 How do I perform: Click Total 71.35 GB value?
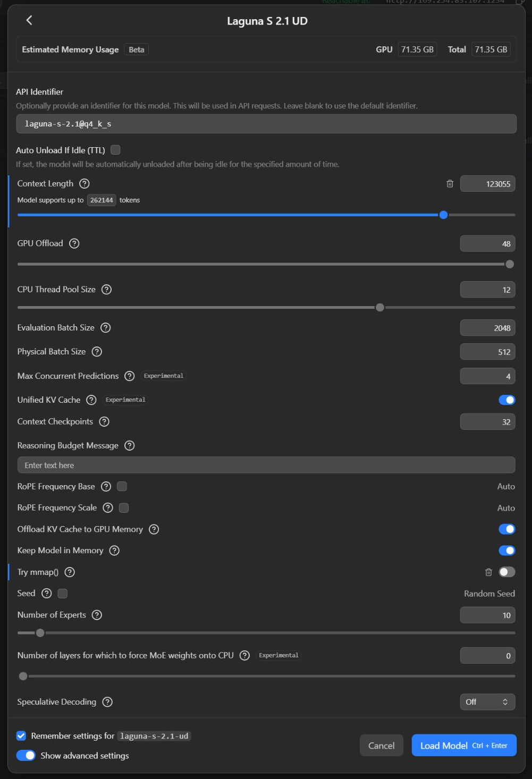point(491,49)
